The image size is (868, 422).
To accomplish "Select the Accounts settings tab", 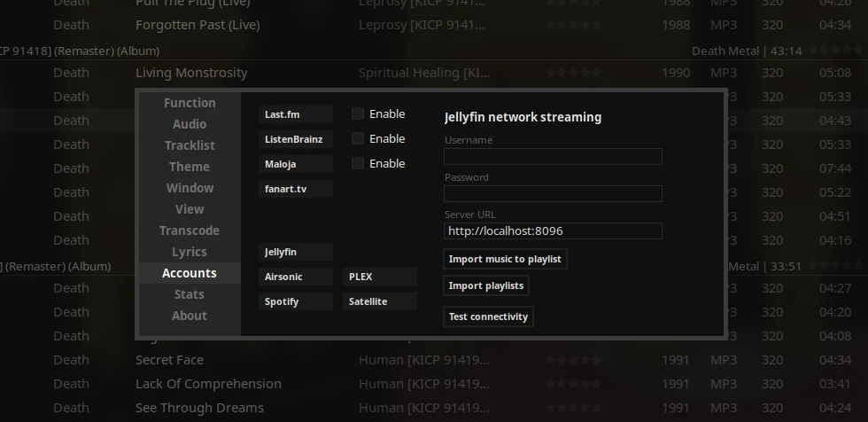I will [x=190, y=273].
